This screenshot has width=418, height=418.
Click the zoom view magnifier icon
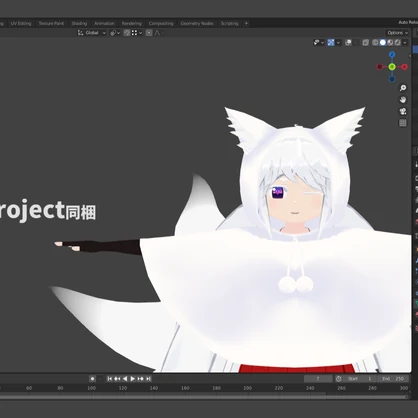point(403,88)
